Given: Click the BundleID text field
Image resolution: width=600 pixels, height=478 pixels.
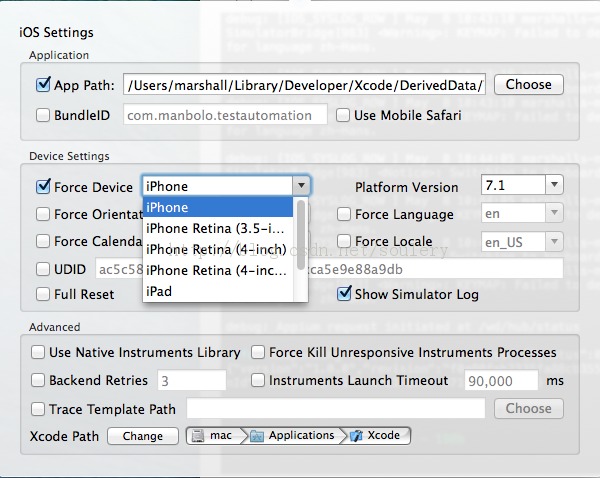Looking at the screenshot, I should [x=225, y=114].
